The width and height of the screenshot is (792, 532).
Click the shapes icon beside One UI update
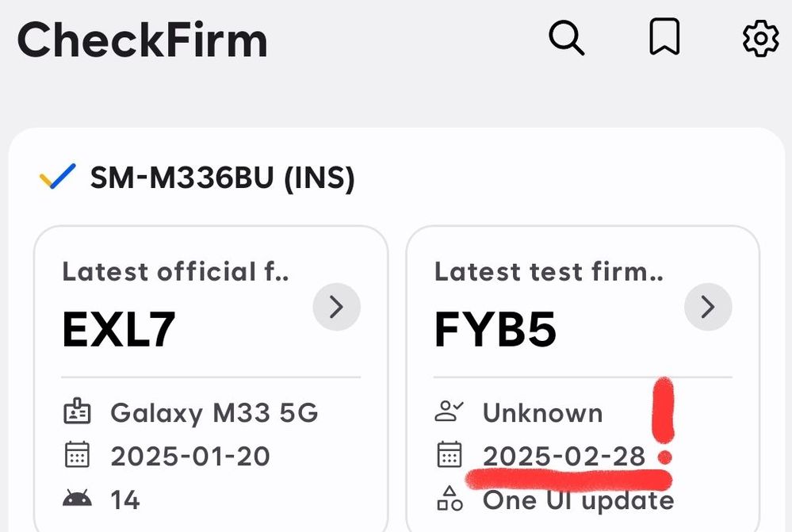tap(450, 498)
